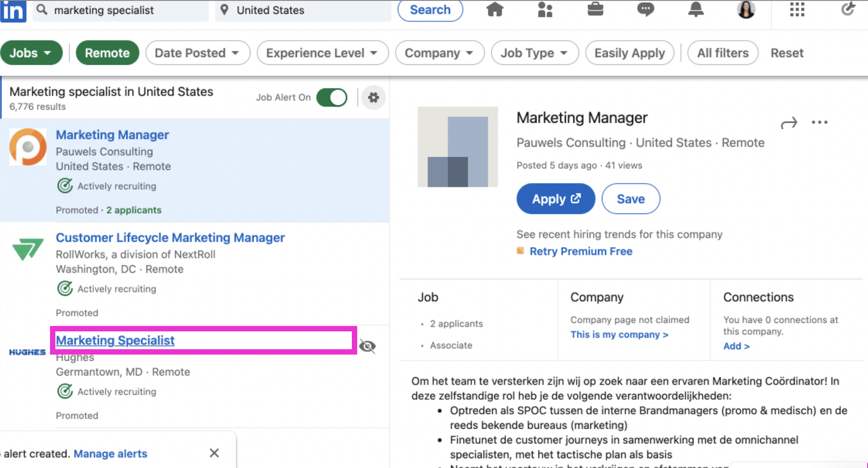
Task: Click the RollWorks green logo
Action: (x=28, y=249)
